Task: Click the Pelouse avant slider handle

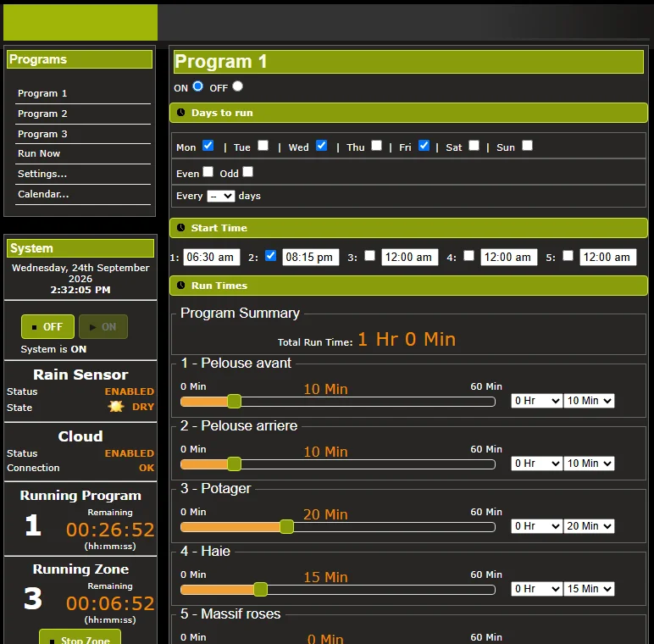Action: pyautogui.click(x=235, y=402)
